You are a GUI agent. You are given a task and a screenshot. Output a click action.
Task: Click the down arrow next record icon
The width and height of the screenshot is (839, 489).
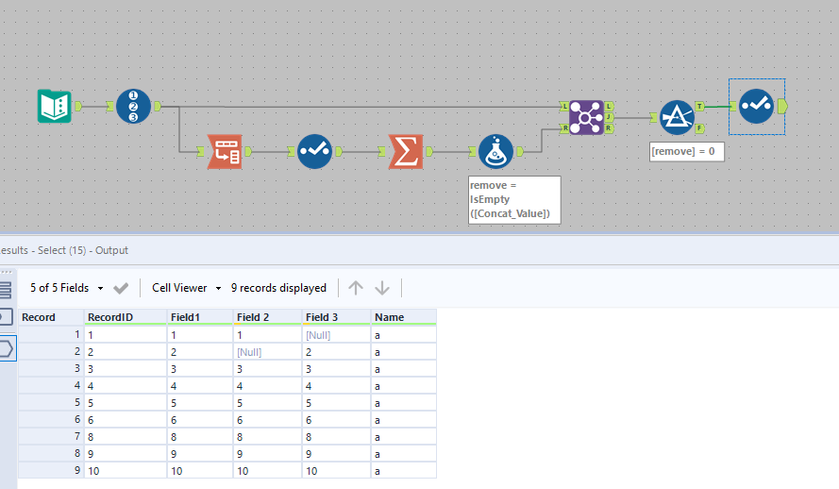pos(382,288)
